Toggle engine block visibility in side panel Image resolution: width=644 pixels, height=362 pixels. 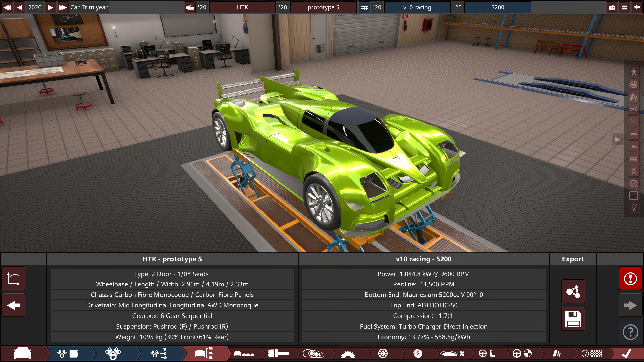click(634, 159)
